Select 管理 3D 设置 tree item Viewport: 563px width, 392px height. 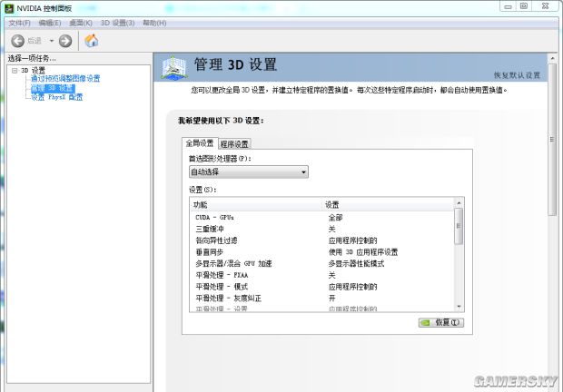coord(53,88)
